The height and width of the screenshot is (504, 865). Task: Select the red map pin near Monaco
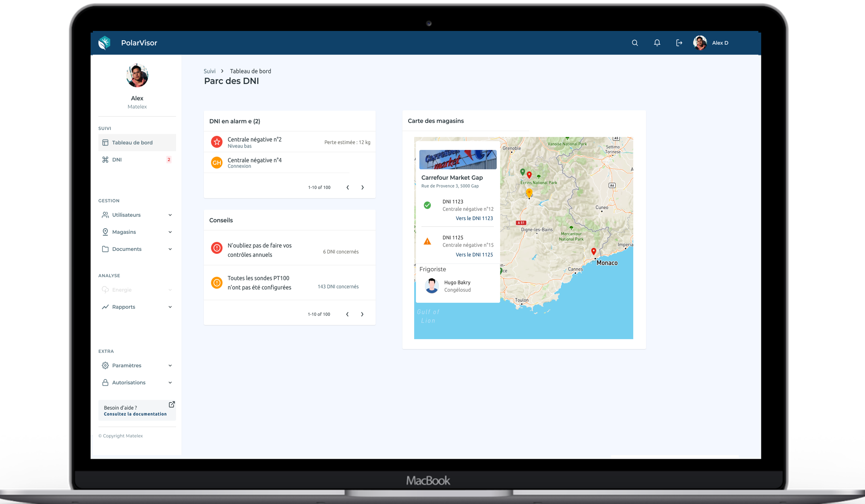(594, 251)
